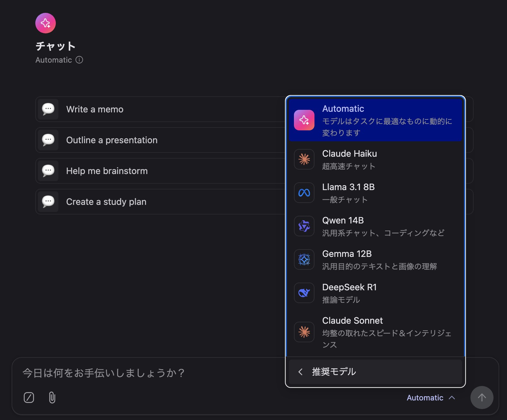The width and height of the screenshot is (507, 420).
Task: Click the speech bubble icon beside Write a memo
Action: 48,109
